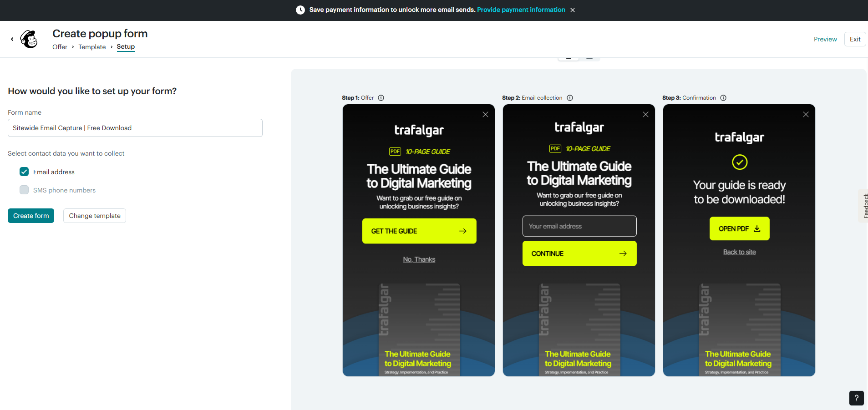868x410 pixels.
Task: Show info for Step 1: Offer
Action: 381,98
